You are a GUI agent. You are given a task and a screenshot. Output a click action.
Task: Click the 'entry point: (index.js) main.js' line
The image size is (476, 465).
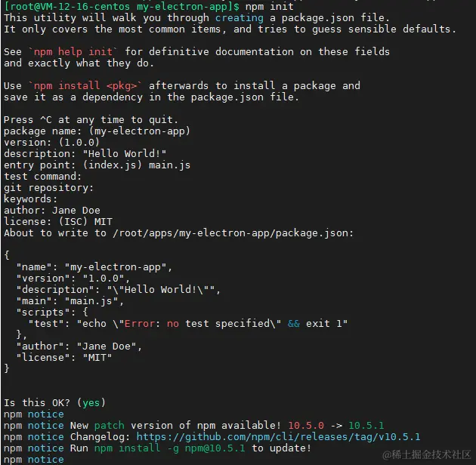(97, 165)
